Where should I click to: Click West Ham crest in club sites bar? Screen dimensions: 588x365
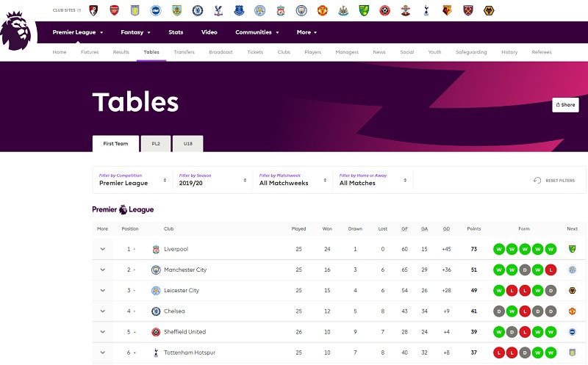click(468, 10)
